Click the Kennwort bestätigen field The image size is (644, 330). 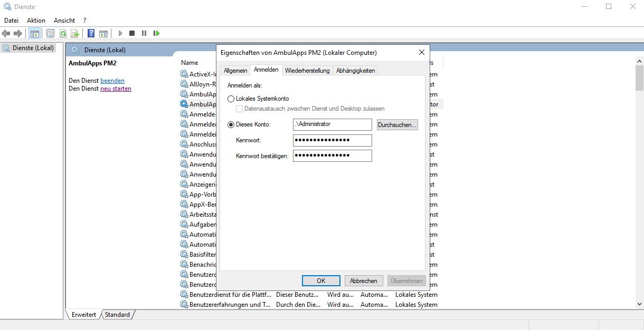click(333, 156)
